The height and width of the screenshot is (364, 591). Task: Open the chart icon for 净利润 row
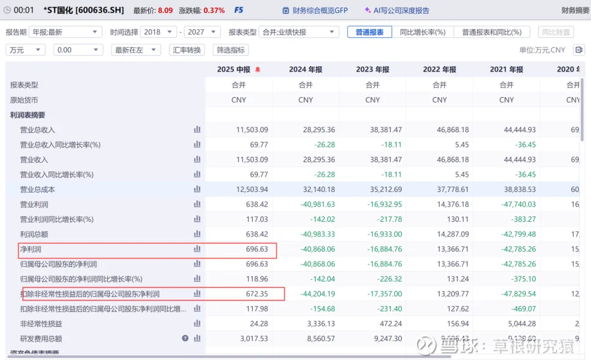(197, 249)
